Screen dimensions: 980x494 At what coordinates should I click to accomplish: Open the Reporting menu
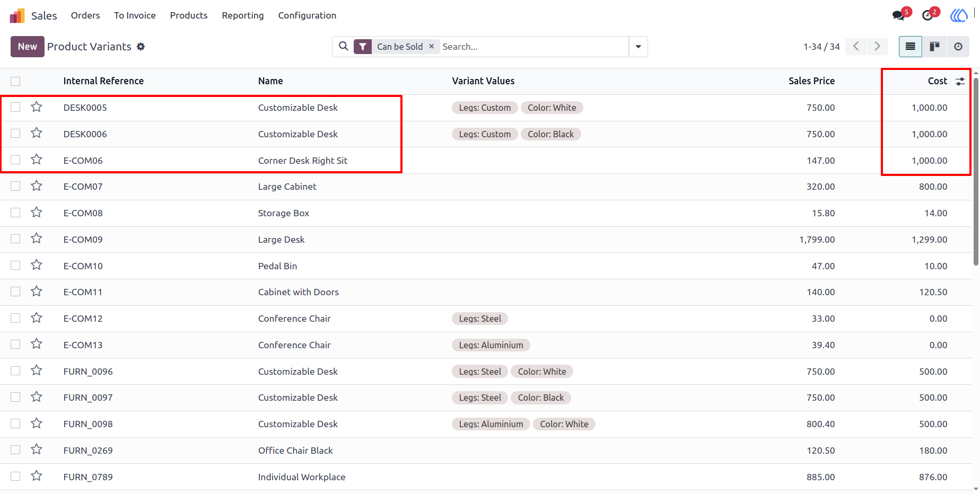coord(243,15)
